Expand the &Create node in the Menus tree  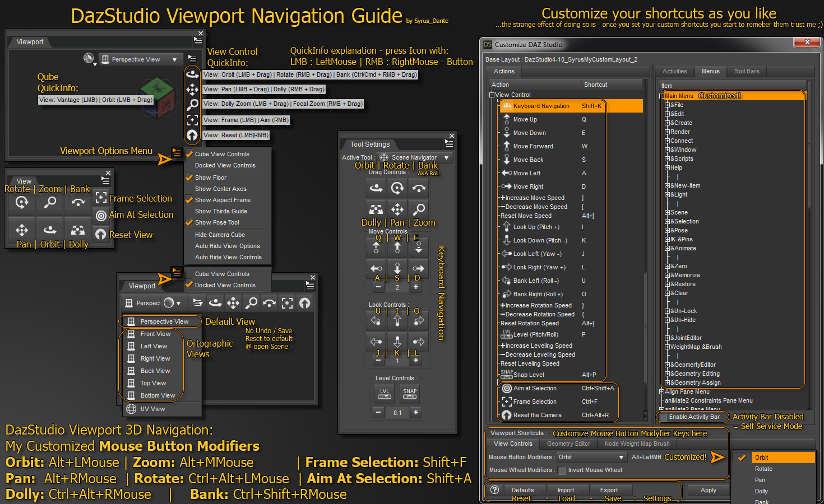(x=668, y=123)
